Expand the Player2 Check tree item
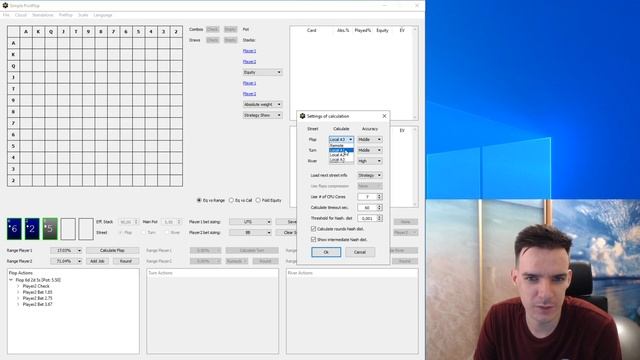The image size is (640, 360). click(18, 286)
